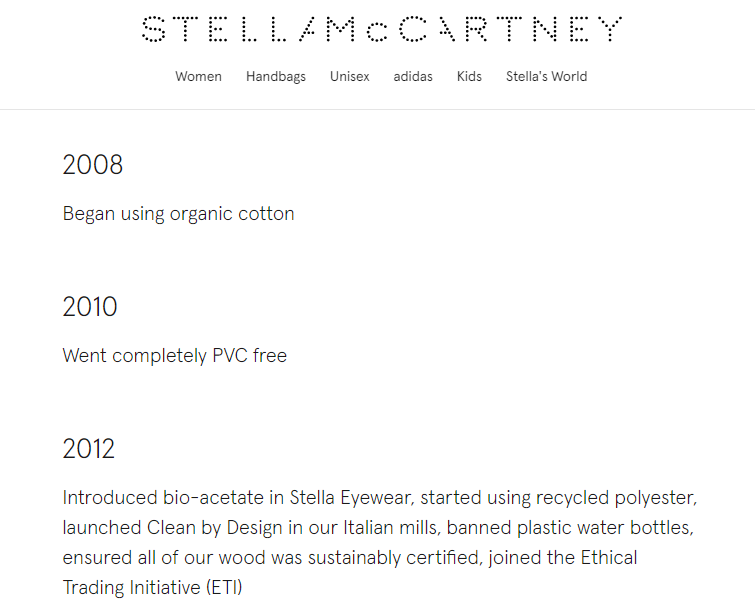755x604 pixels.
Task: Select the adidas navigation item
Action: [x=413, y=77]
